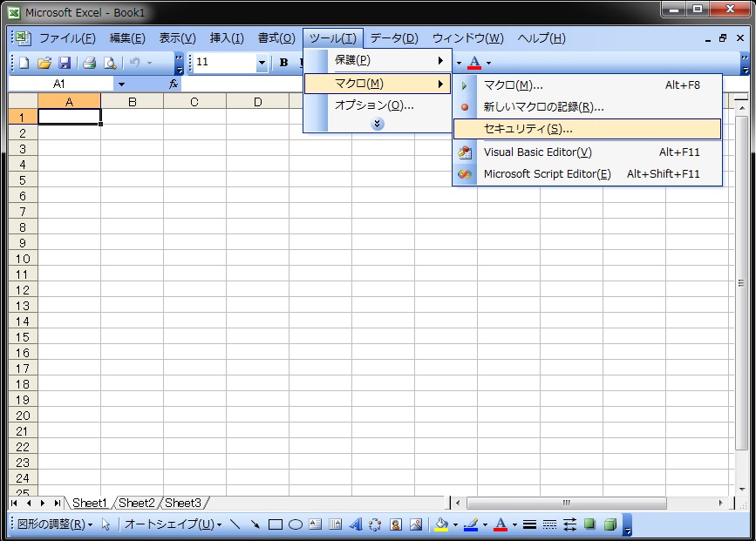Toggle the Select Objects pointer tool

106,524
